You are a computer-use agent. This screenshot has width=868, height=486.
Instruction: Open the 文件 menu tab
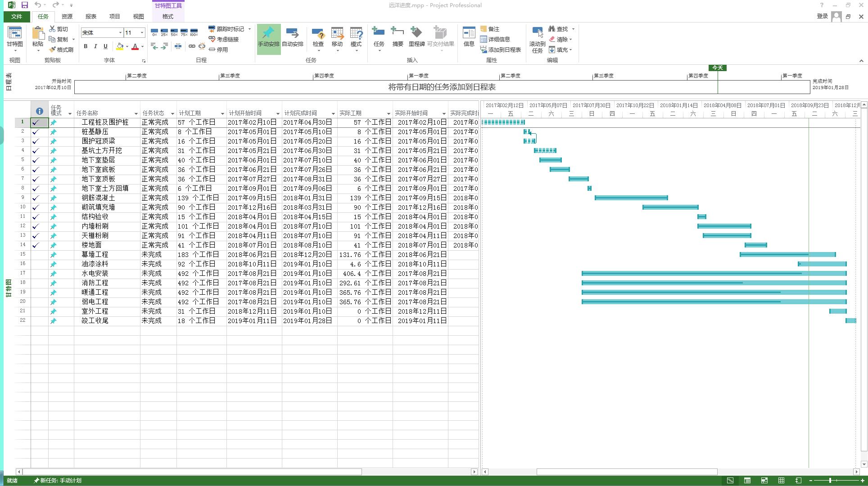click(x=17, y=16)
